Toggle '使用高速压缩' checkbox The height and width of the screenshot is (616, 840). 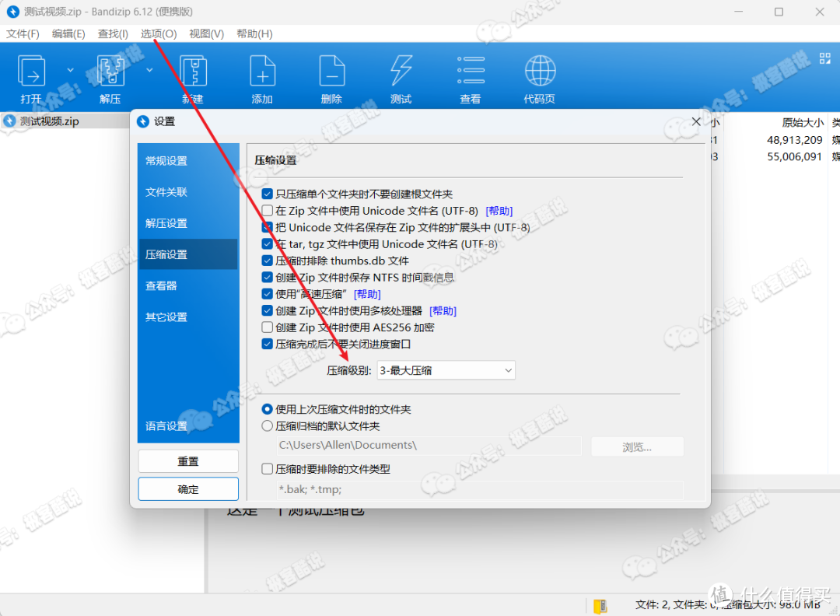(x=268, y=293)
